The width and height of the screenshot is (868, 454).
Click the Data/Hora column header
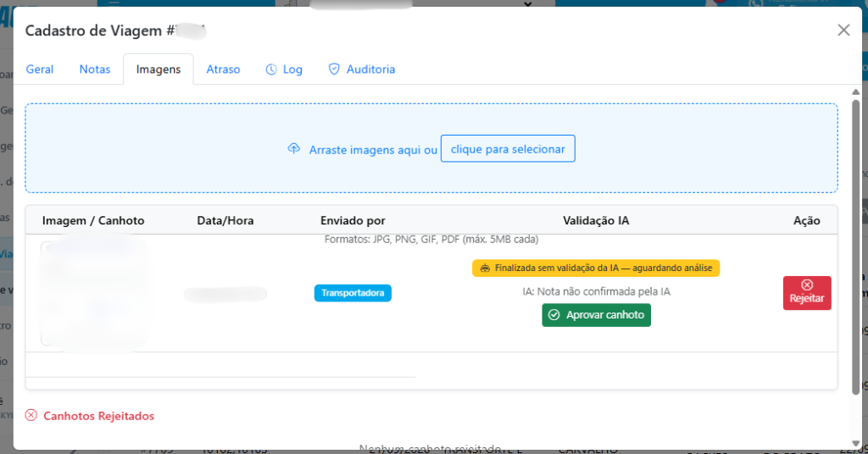225,220
